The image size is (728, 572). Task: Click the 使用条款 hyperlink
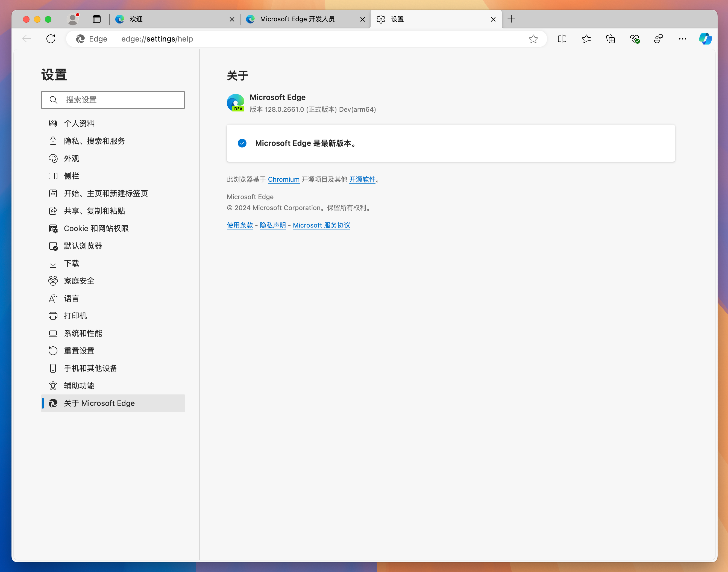[x=239, y=225]
